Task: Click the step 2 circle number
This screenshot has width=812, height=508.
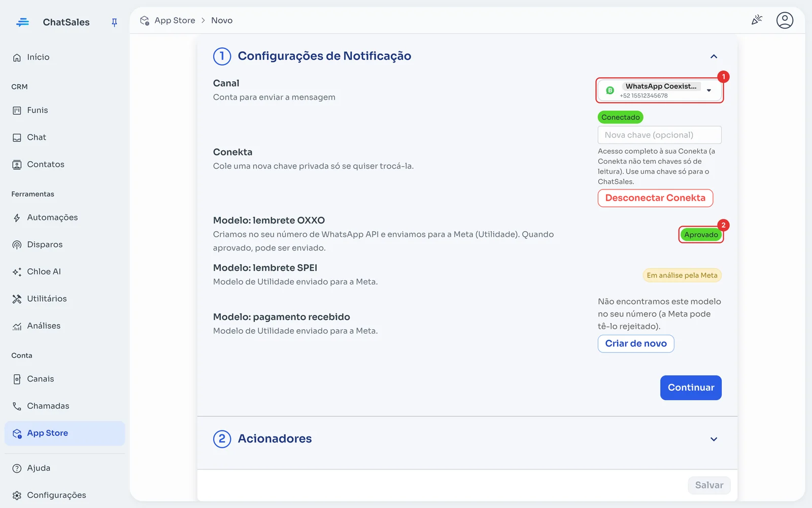Action: tap(222, 439)
